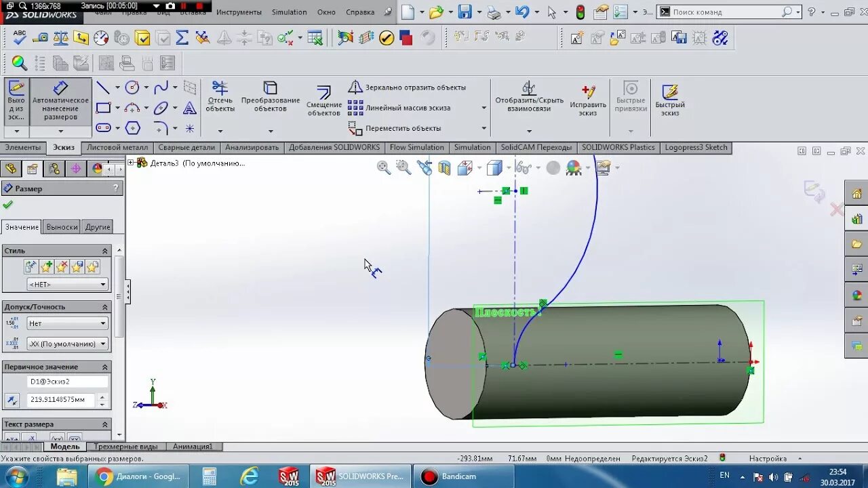Click the D1@Эскиз2 name input field
The width and height of the screenshot is (868, 488).
coord(68,381)
